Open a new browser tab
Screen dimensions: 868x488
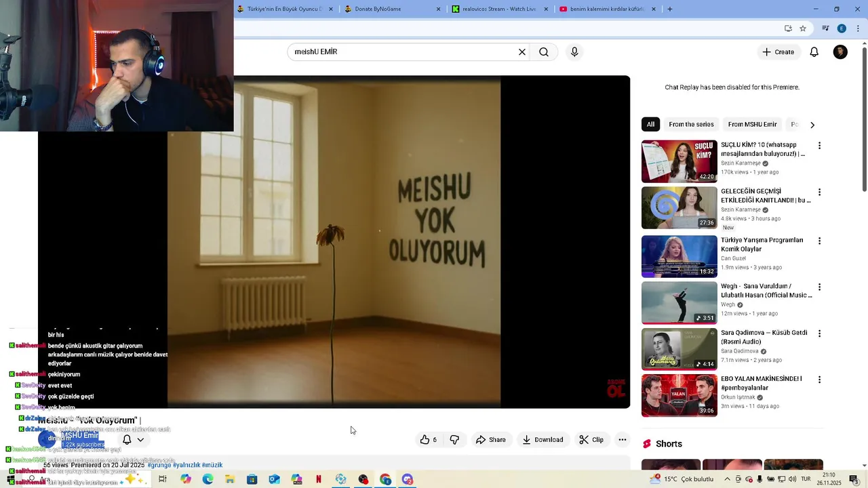click(670, 9)
